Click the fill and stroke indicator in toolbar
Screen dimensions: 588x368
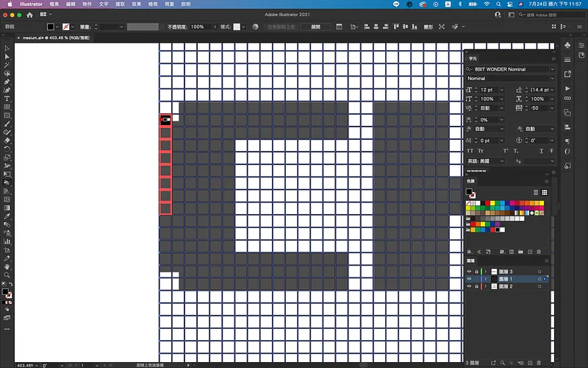pos(7,293)
